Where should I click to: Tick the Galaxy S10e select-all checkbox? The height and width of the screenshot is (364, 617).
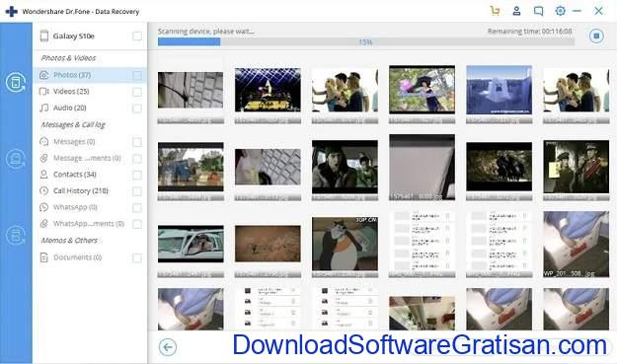click(137, 36)
